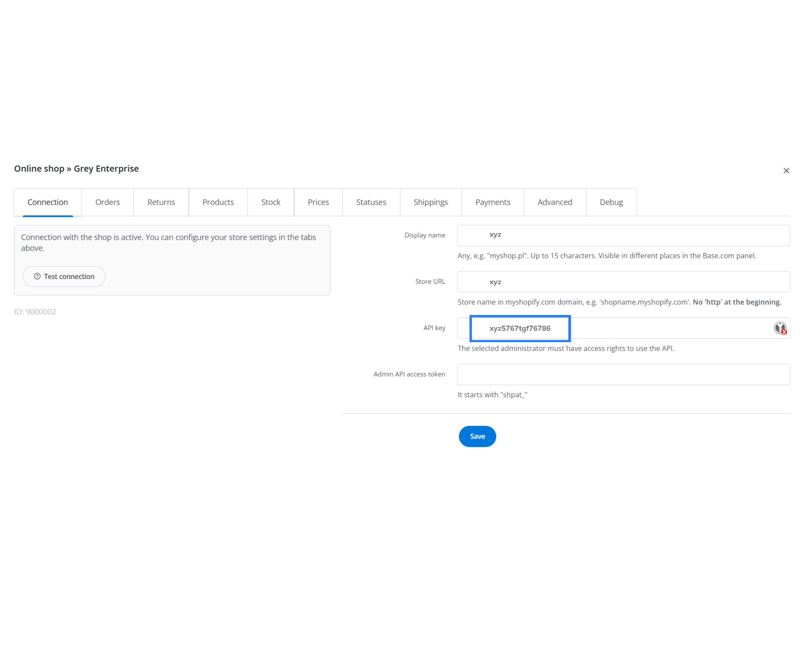Click the question mark icon in Test connection
Viewport: 806px width, 672px height.
(37, 276)
